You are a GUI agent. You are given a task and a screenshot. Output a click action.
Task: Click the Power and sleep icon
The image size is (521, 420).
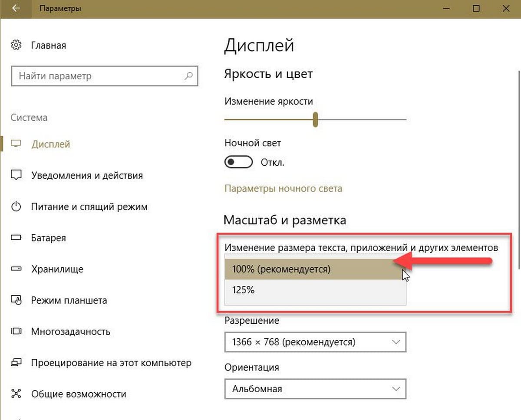(16, 207)
